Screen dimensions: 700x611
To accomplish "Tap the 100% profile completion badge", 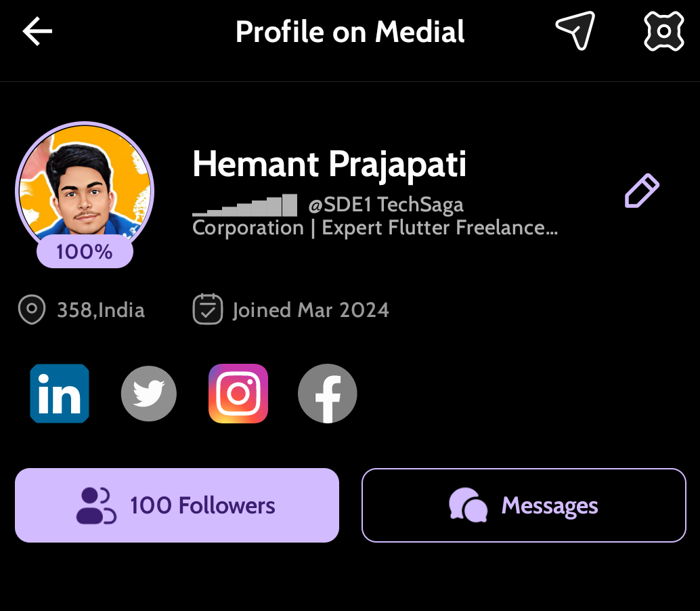I will (85, 252).
